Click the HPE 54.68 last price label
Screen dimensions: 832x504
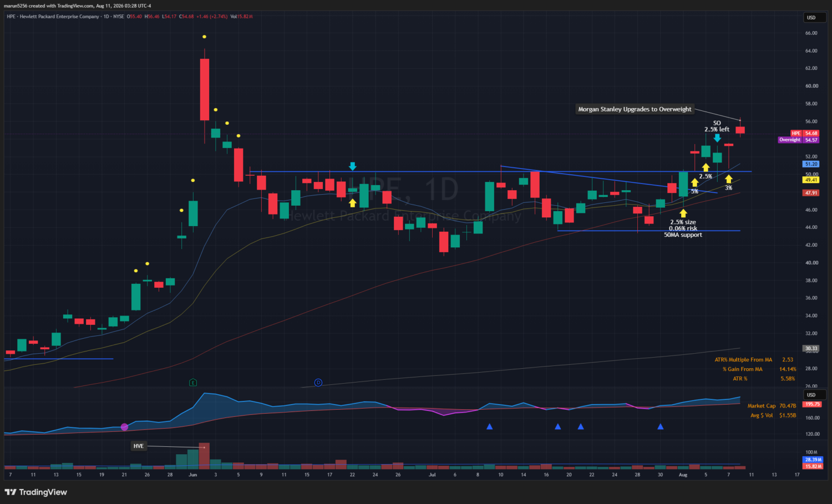pos(804,134)
